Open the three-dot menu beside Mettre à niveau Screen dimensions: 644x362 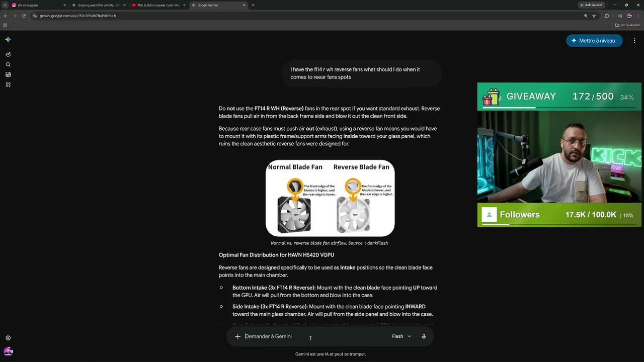coord(634,41)
